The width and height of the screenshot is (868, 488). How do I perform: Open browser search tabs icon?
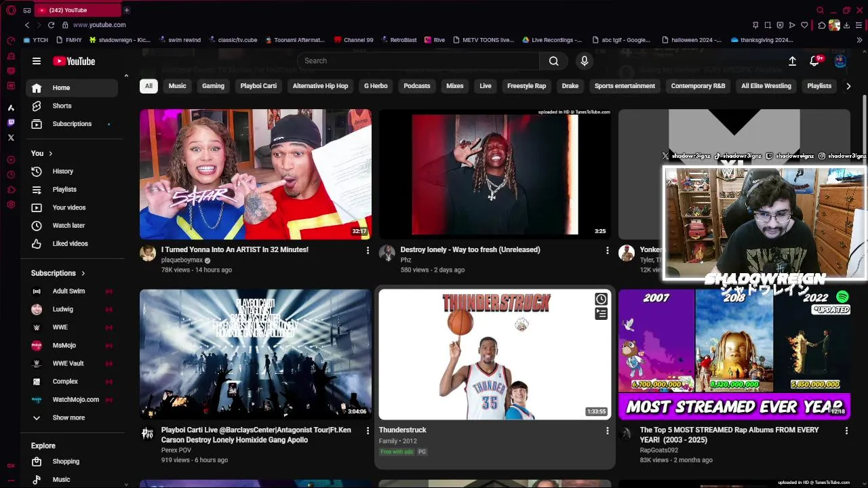[820, 10]
